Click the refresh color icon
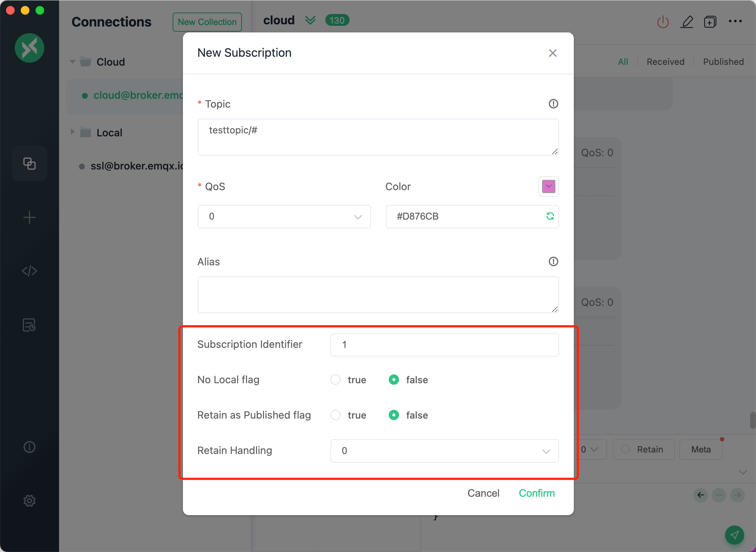The height and width of the screenshot is (552, 756). click(550, 216)
